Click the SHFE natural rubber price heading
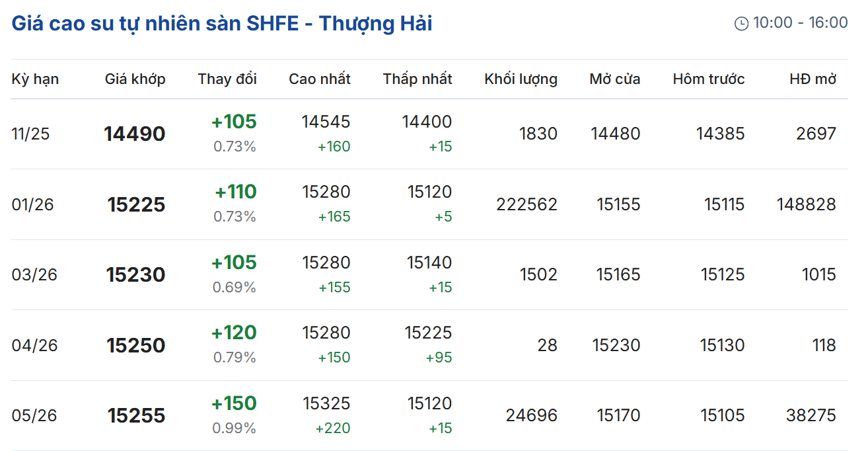The height and width of the screenshot is (451, 868). point(222,24)
